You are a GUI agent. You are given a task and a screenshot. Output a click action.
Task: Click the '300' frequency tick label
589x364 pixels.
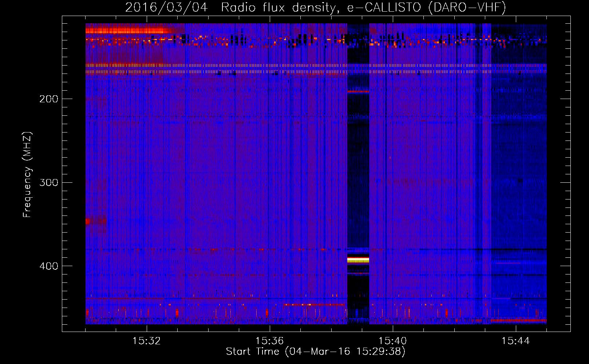tap(49, 182)
